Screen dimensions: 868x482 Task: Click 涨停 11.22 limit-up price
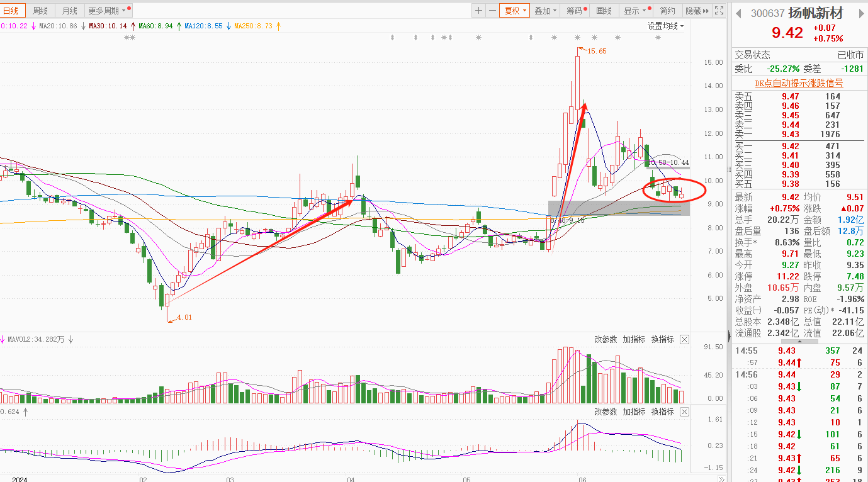(x=788, y=276)
